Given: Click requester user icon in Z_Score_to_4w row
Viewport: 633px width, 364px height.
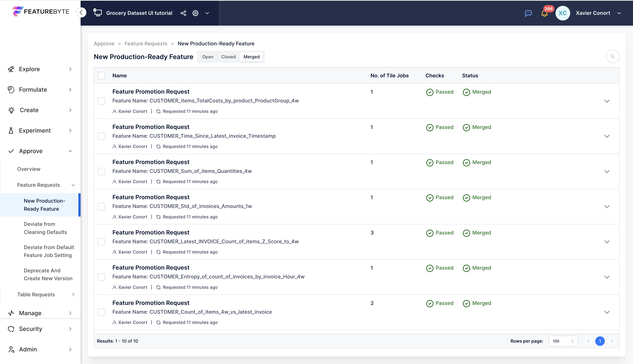Looking at the screenshot, I should pyautogui.click(x=114, y=252).
